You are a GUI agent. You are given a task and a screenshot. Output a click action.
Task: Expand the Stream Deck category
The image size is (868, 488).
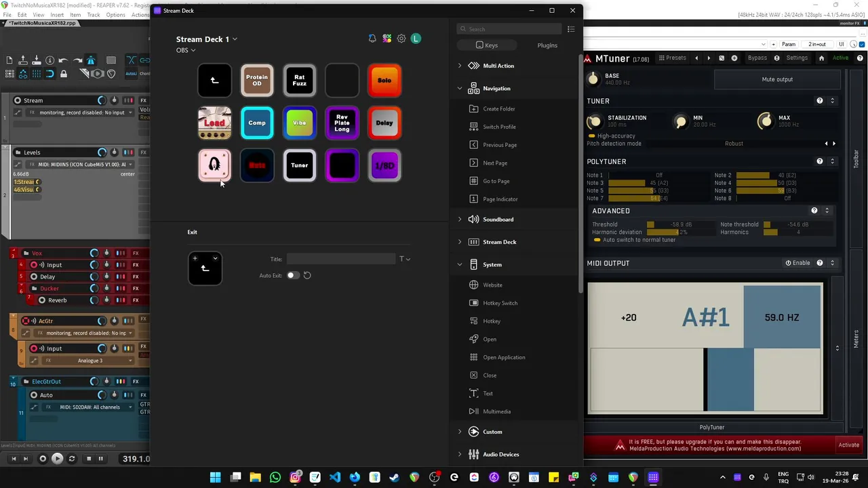point(460,242)
